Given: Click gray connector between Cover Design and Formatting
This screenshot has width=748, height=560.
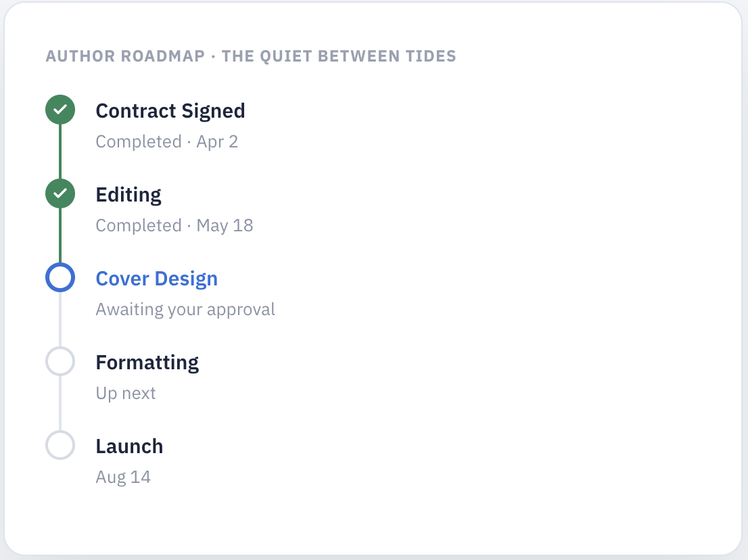Looking at the screenshot, I should tap(60, 320).
